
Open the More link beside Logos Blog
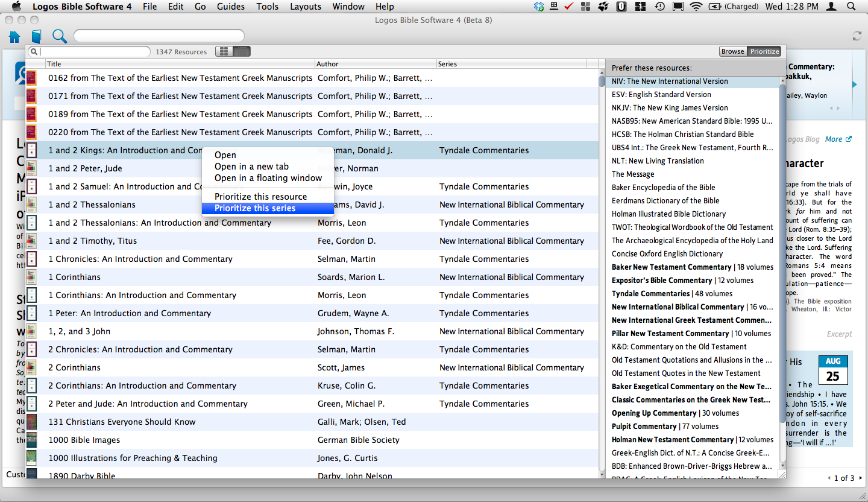point(838,139)
